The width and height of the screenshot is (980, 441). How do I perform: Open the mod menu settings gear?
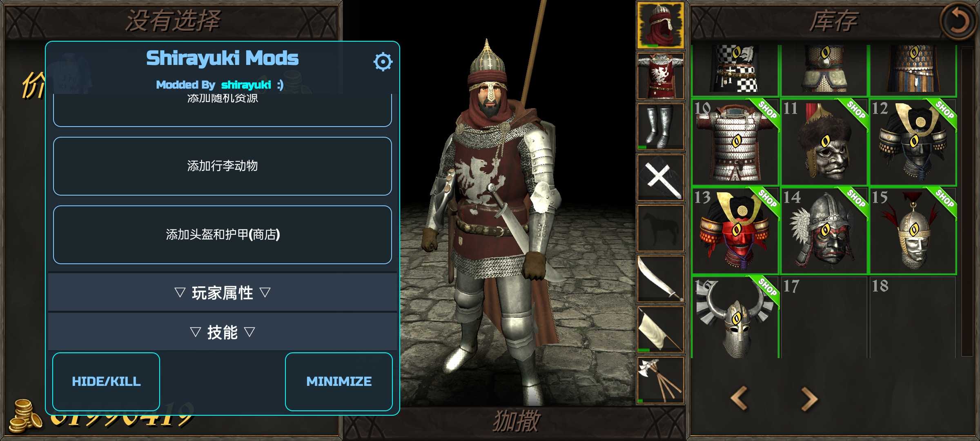383,62
